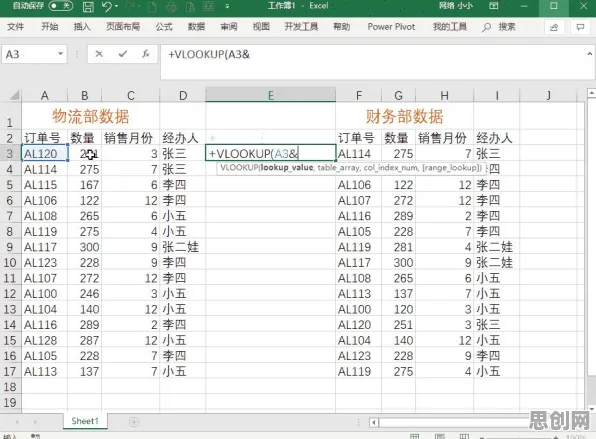Click the new blank document icon in quick access
596x439 pixels.
[152, 6]
